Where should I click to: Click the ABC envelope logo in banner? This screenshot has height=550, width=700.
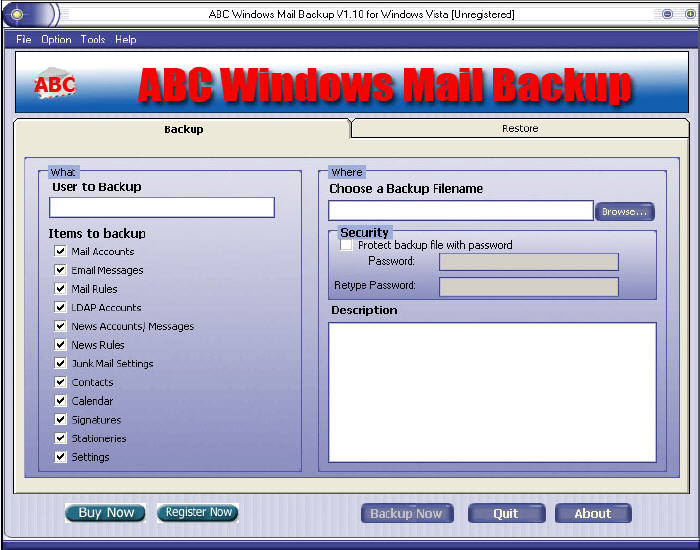(55, 83)
